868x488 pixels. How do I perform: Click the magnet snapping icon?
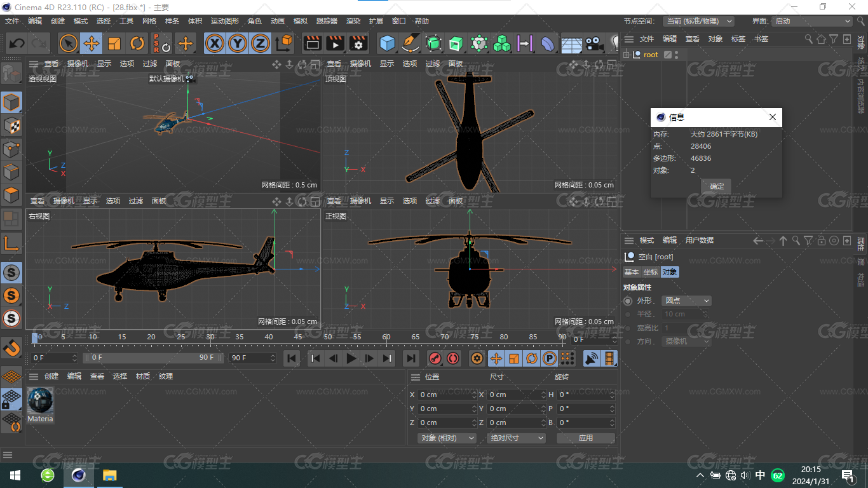tap(11, 347)
